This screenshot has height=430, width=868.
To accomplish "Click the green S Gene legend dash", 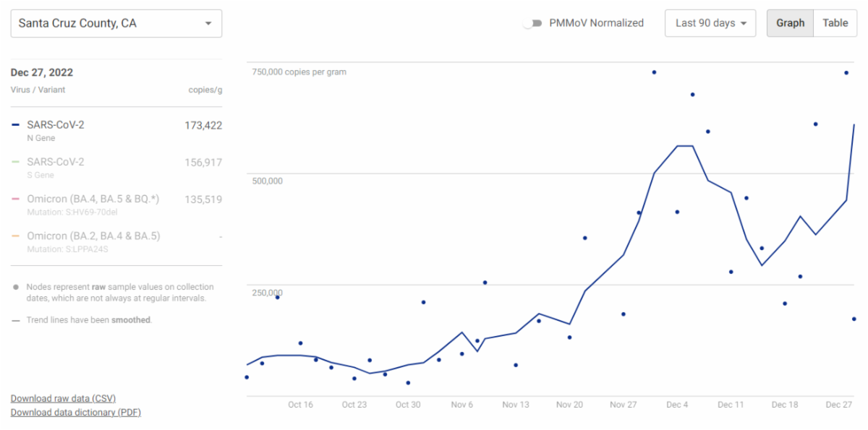I will [16, 162].
